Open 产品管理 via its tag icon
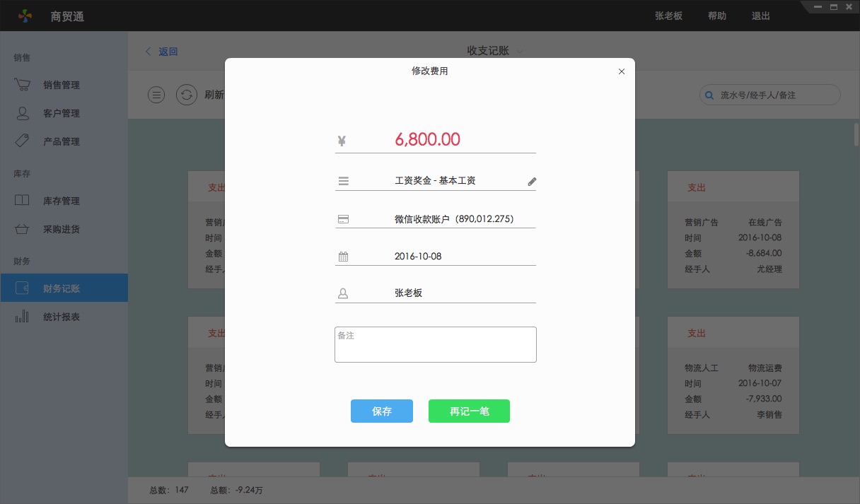 point(22,141)
